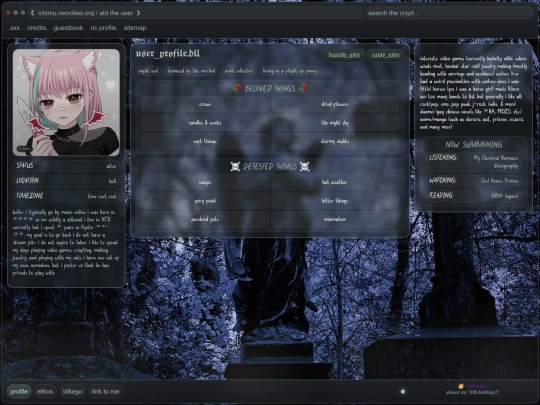Click the 'spicy food' detested item
Screen dimensions: 540x405
tap(205, 201)
